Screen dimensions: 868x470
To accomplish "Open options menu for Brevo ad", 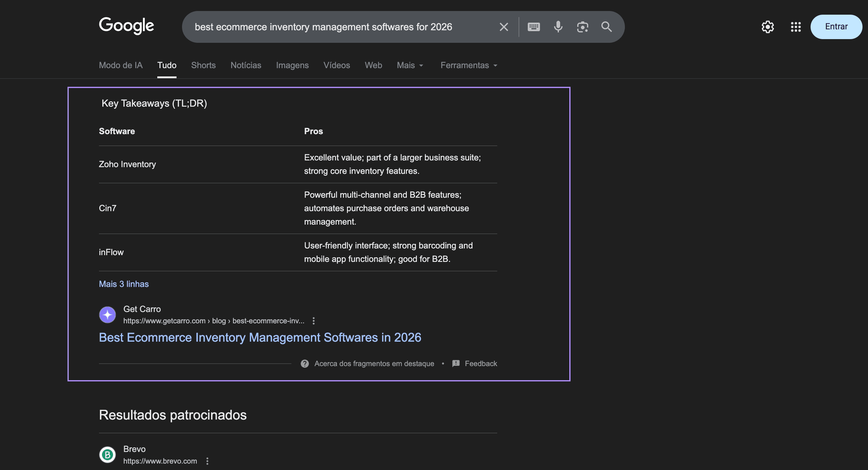I will [x=208, y=461].
